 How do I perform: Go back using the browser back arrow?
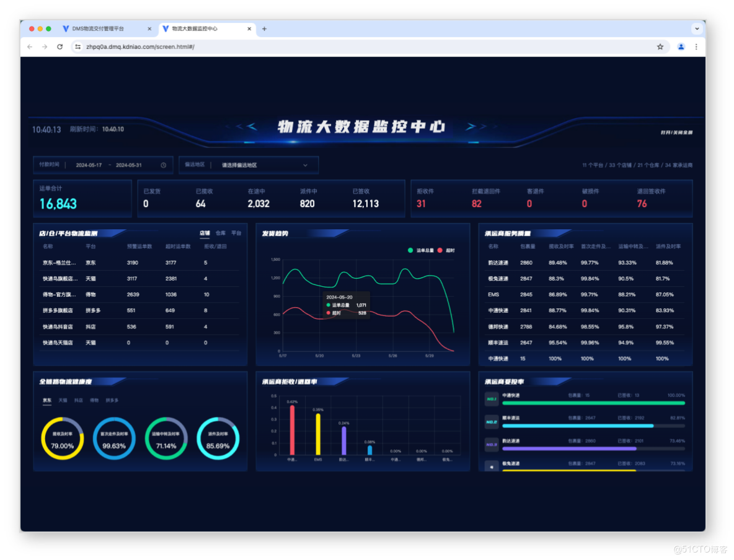(x=30, y=47)
